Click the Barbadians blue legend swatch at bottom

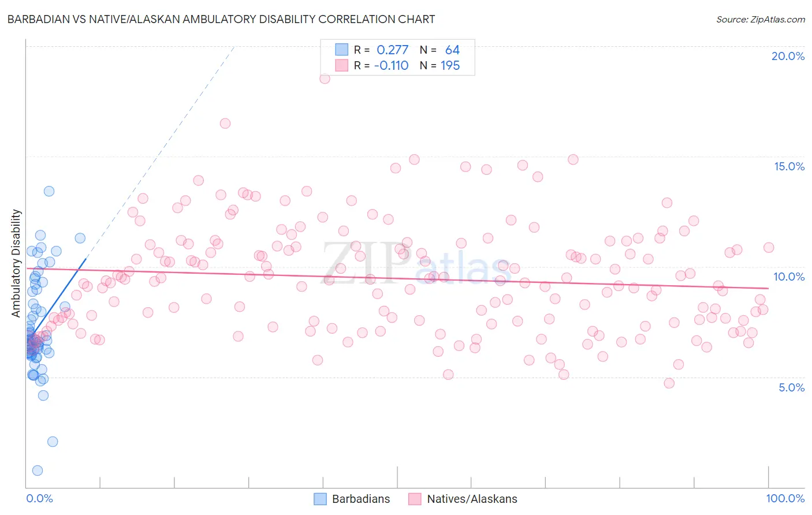321,499
